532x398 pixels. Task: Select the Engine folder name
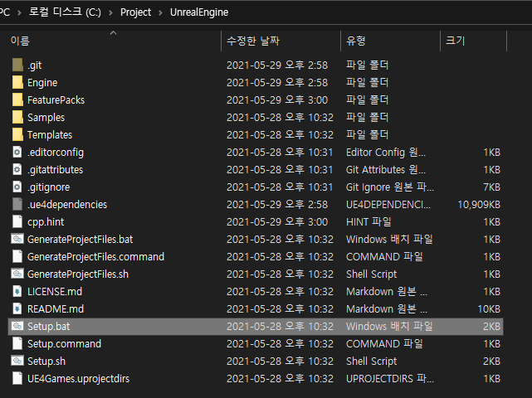click(42, 83)
